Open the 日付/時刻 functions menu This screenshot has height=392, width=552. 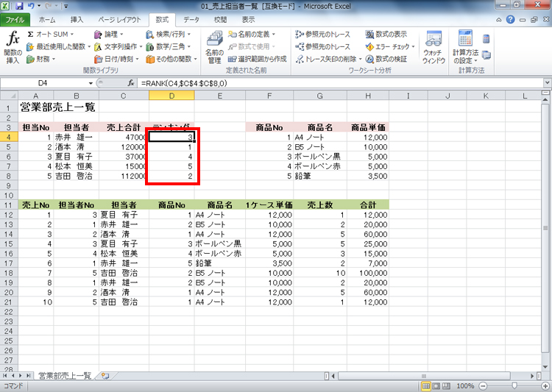(x=116, y=59)
